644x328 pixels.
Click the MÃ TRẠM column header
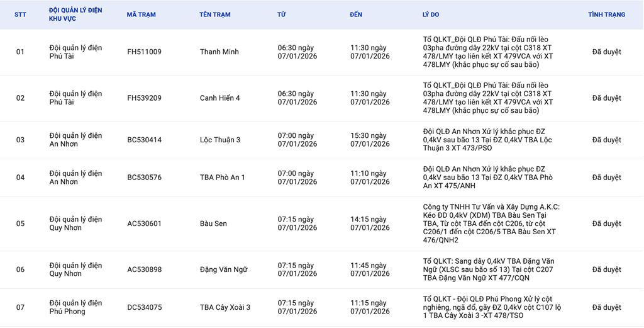(141, 14)
